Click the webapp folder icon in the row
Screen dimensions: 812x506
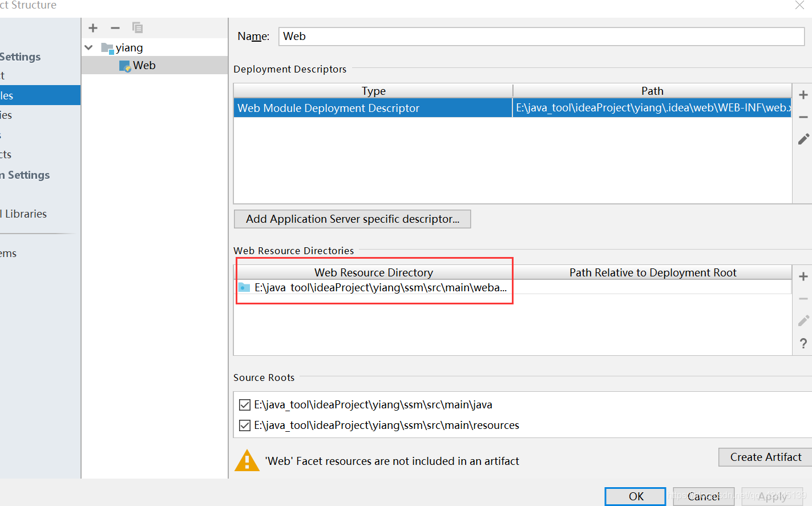(244, 287)
